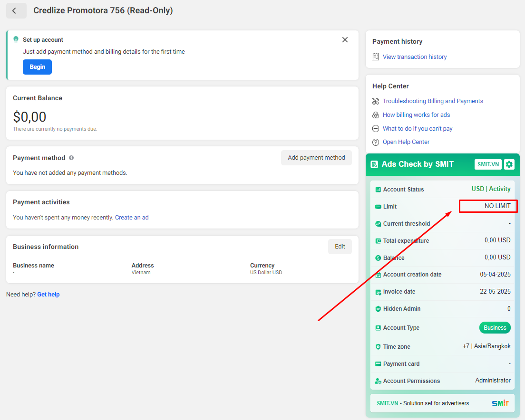Screen dimensions: 525x420
Task: Click the Ads Check by SMIT logo icon
Action: [x=374, y=164]
